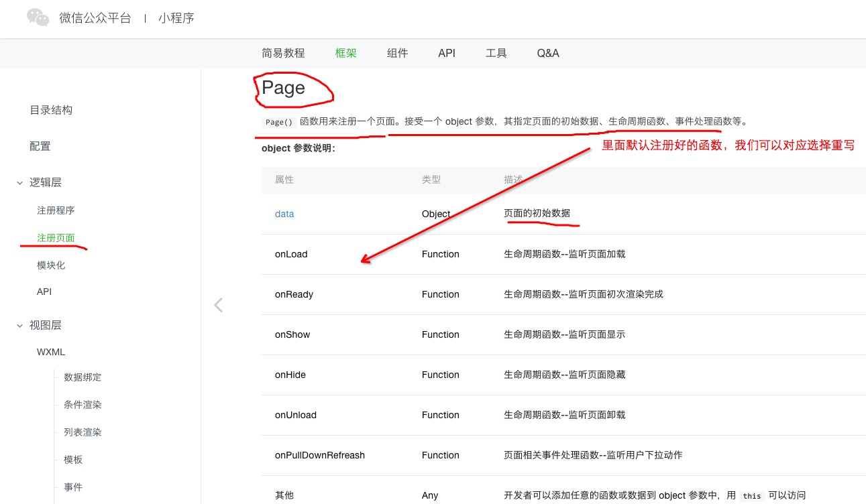Screen dimensions: 866x504
Task: Select 注册程序 in the sidebar
Action: point(56,210)
